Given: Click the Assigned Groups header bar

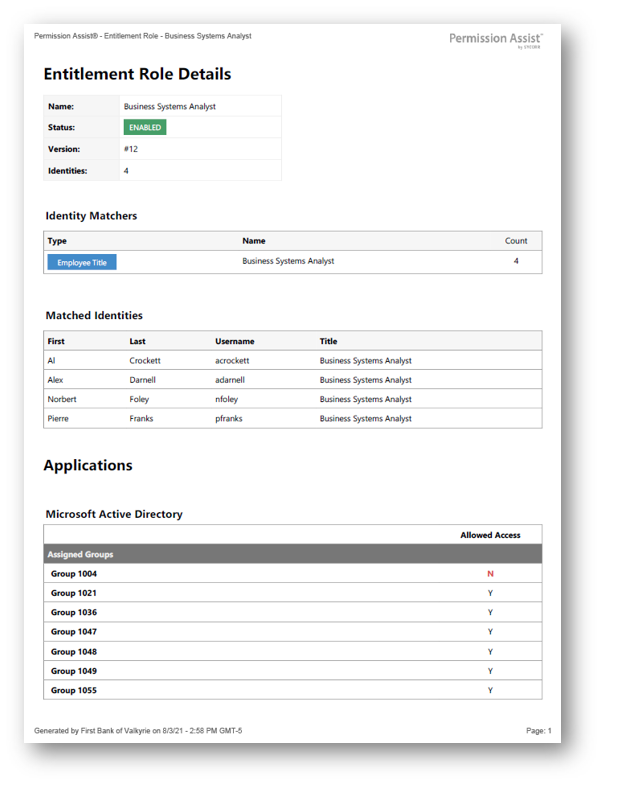Looking at the screenshot, I should (293, 554).
